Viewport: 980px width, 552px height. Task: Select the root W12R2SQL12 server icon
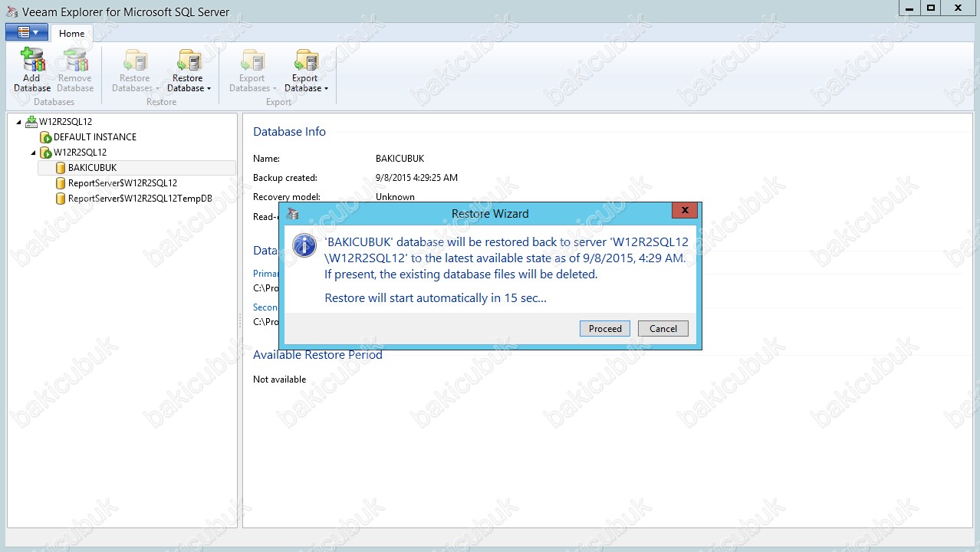tap(31, 121)
